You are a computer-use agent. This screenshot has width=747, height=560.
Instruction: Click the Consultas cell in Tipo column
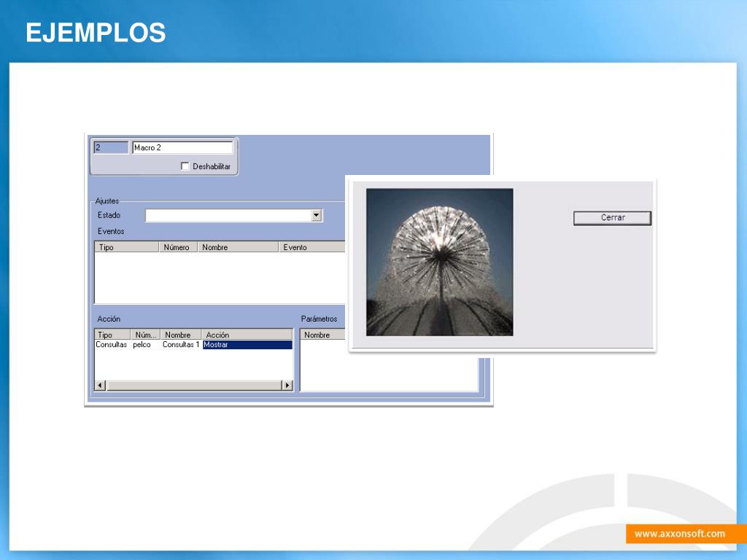pos(112,345)
